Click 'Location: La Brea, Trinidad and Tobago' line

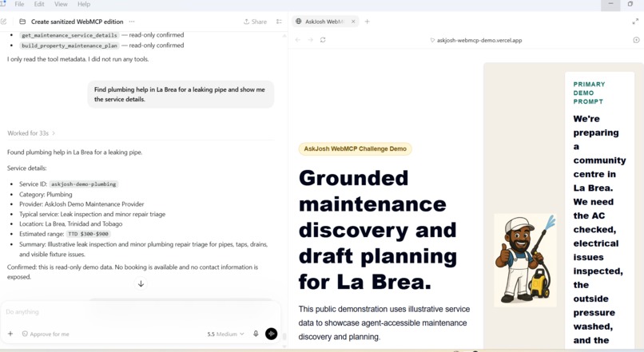[x=70, y=224]
